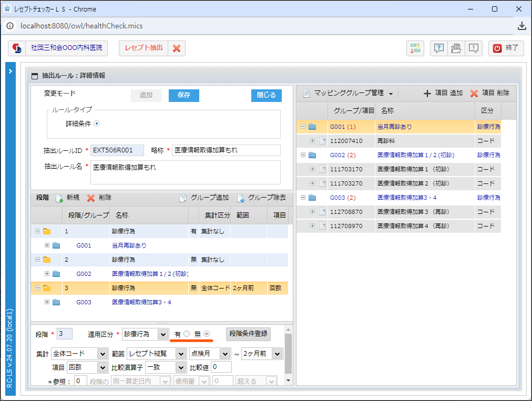Screen dimensions: 532x401
Task: Open the help question mark icon
Action: [439, 48]
